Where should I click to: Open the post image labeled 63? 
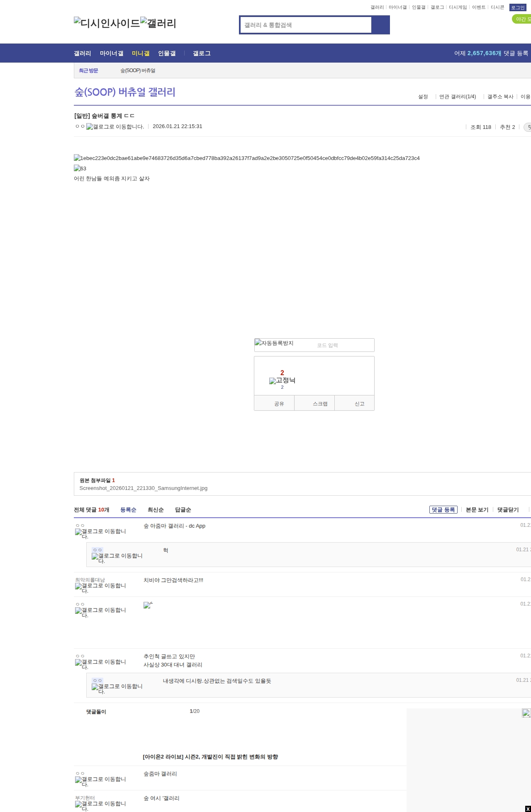(80, 168)
